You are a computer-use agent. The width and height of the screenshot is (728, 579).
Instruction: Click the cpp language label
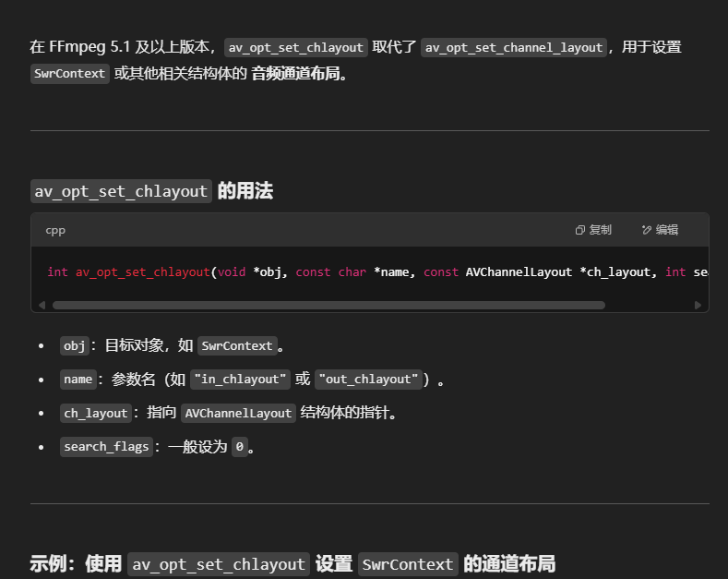pyautogui.click(x=55, y=230)
